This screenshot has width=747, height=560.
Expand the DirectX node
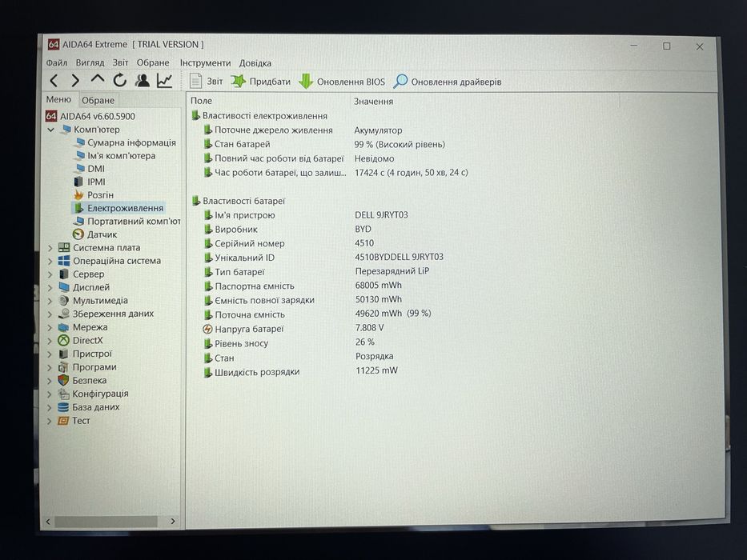tap(50, 341)
